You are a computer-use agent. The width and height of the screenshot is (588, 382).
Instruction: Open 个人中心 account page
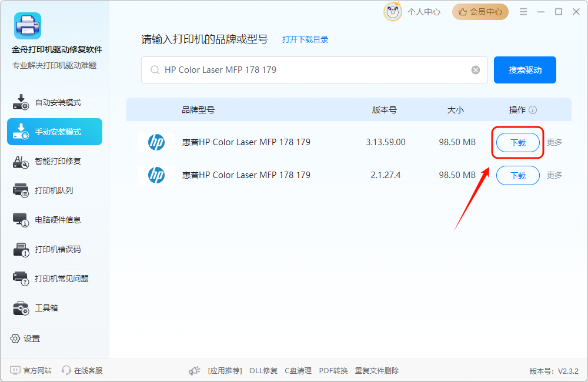pos(424,12)
